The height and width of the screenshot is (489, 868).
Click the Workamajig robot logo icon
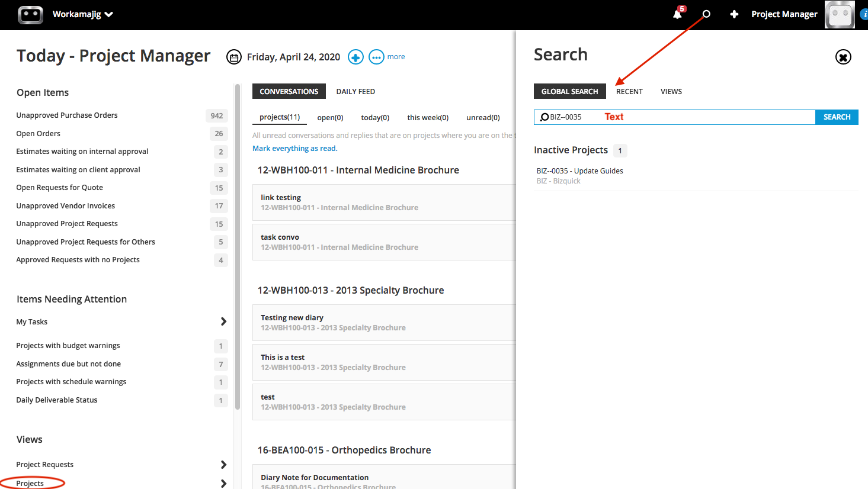[x=31, y=14]
